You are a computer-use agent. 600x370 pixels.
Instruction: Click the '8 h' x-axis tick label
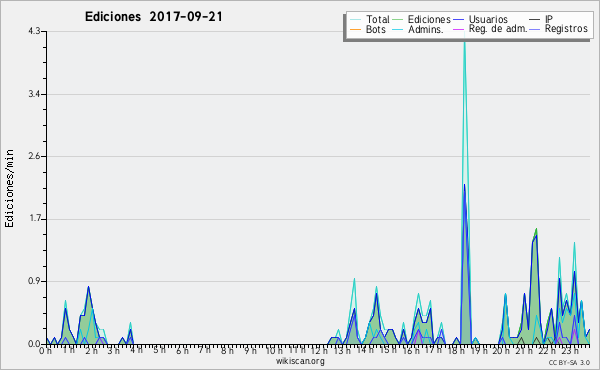tap(227, 350)
